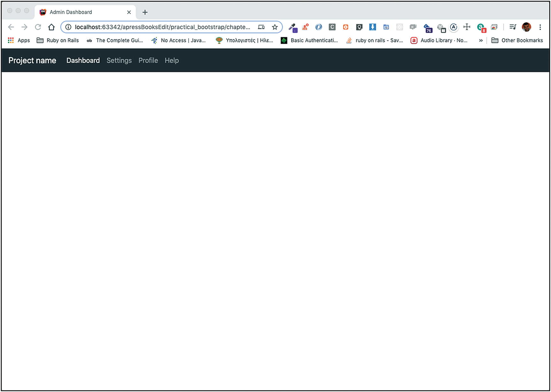Open a new browser tab
The image size is (551, 392).
pos(145,12)
